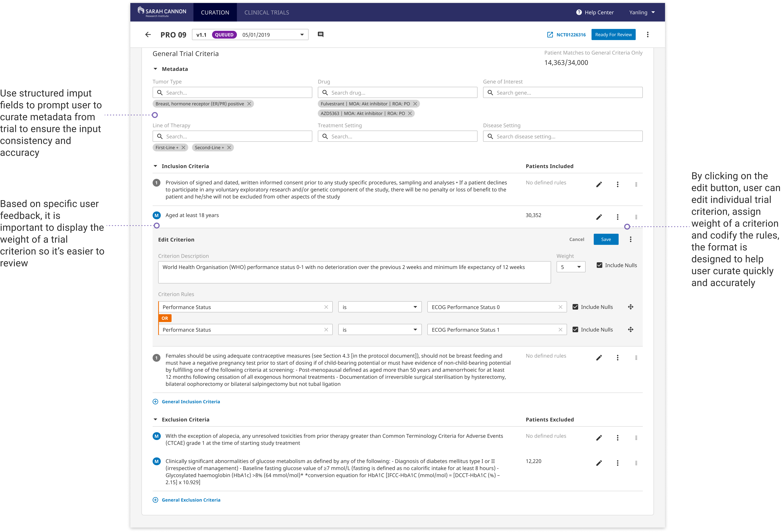Open the comments icon next to version dropdown
Image resolution: width=782 pixels, height=532 pixels.
pos(320,34)
